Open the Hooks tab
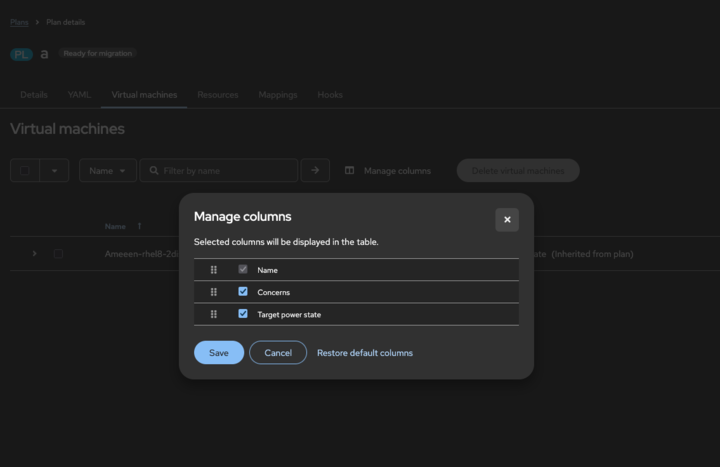Viewport: 720px width, 467px height. [330, 95]
